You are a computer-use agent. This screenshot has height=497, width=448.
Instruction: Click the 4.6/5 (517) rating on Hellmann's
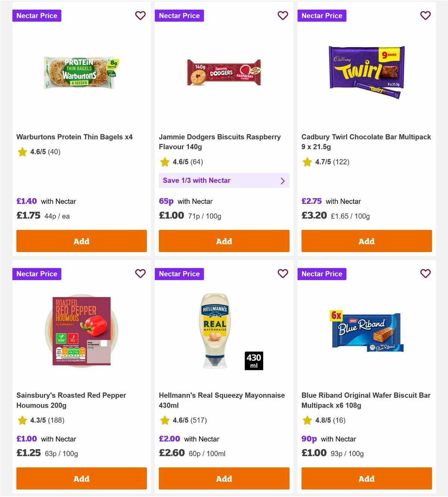[189, 420]
